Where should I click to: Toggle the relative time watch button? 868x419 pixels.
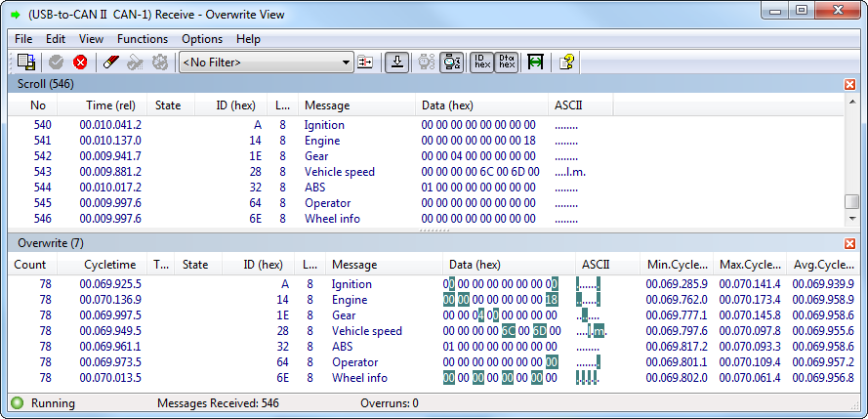tap(452, 62)
